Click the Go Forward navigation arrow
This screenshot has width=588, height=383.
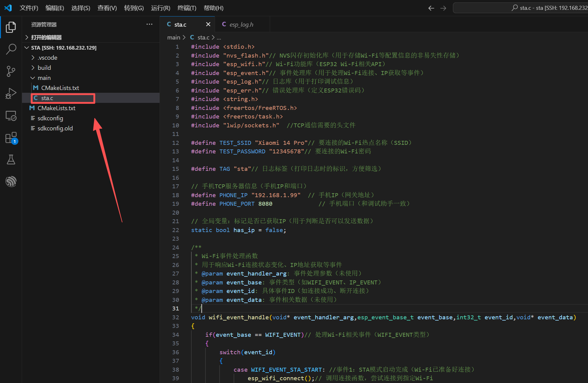click(443, 8)
